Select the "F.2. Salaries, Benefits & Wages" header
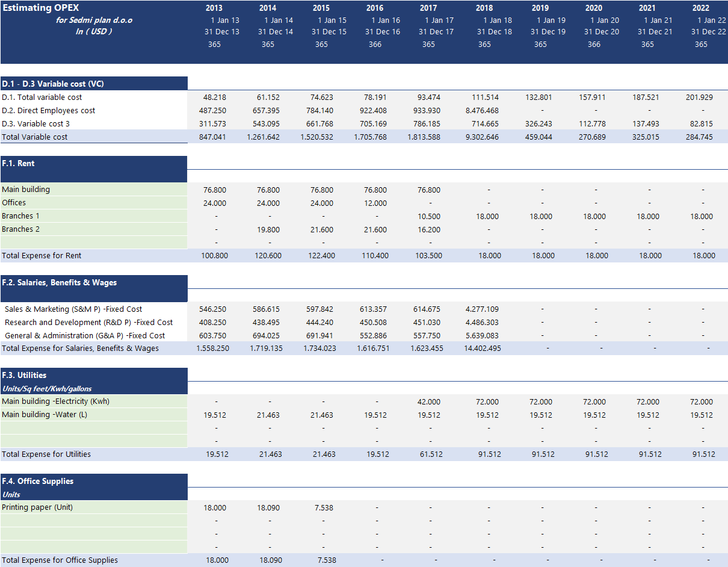Screen dimensions: 728x567 point(60,282)
